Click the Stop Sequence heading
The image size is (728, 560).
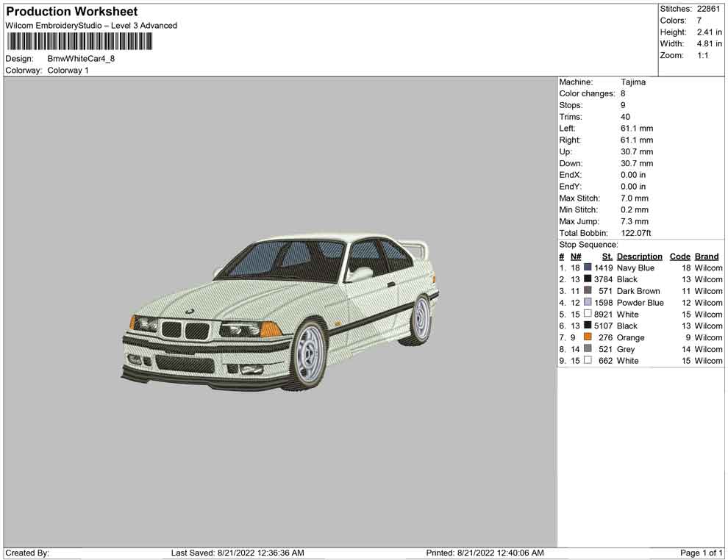click(x=588, y=245)
